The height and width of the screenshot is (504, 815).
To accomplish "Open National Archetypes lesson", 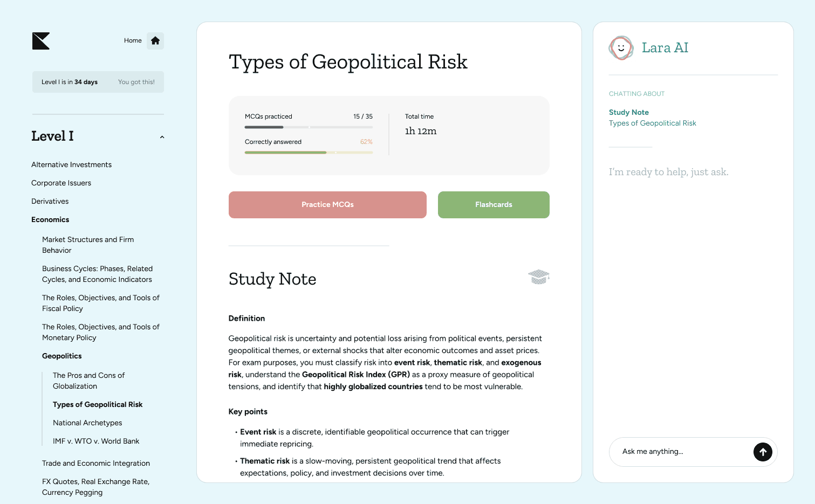I will point(87,423).
